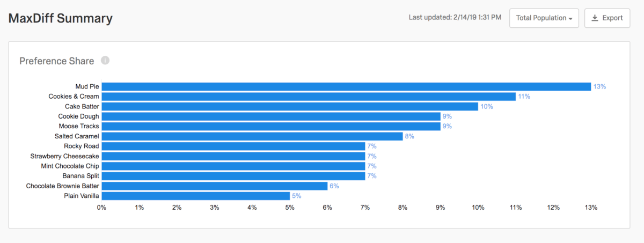The width and height of the screenshot is (644, 243).
Task: Select the Moose Tracks bar
Action: tap(271, 126)
